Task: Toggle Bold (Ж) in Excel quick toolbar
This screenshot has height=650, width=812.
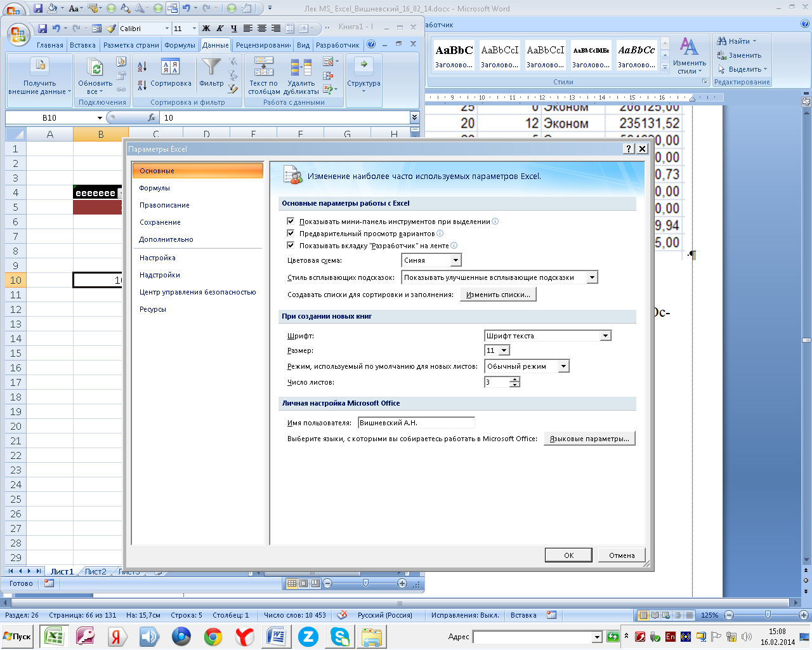Action: 206,29
